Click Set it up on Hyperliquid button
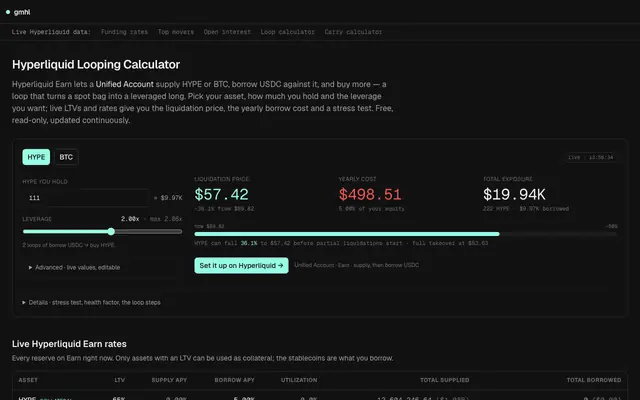Screen dimensions: 640x400 click(x=241, y=266)
